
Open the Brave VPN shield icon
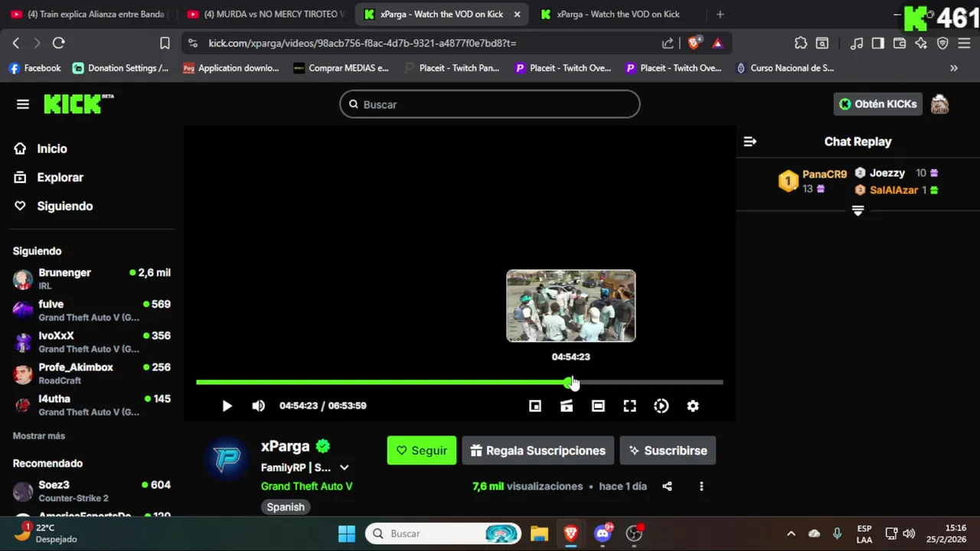[942, 44]
